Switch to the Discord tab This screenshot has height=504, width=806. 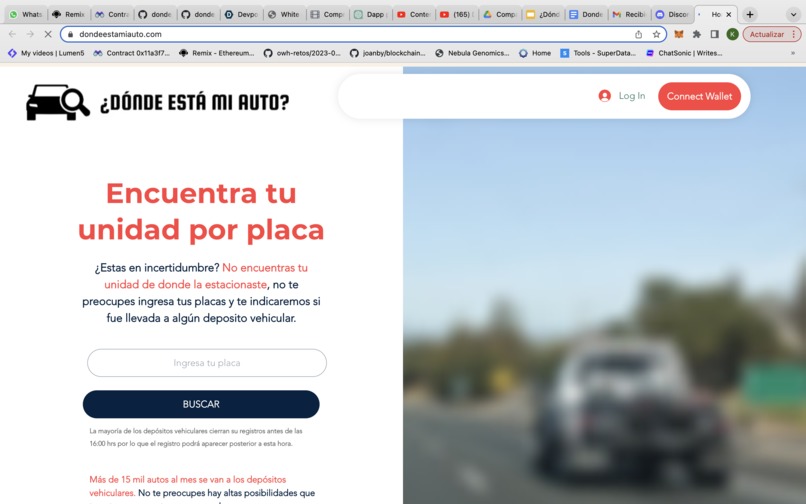coord(673,14)
